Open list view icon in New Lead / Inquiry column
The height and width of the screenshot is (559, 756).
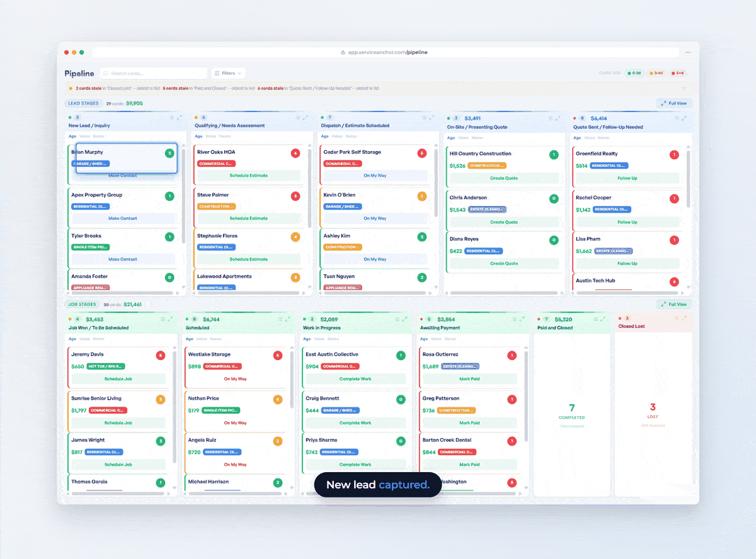pos(172,117)
